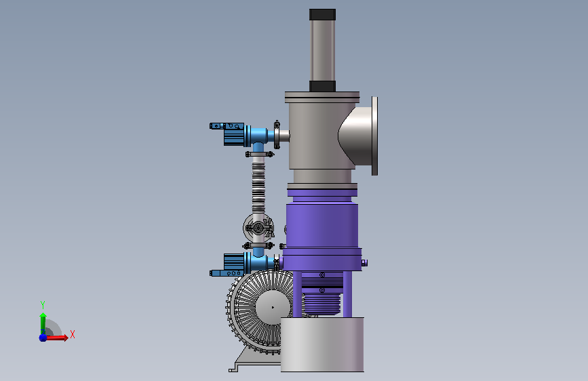
Task: Select the gray cylindrical base drum
Action: (322, 344)
